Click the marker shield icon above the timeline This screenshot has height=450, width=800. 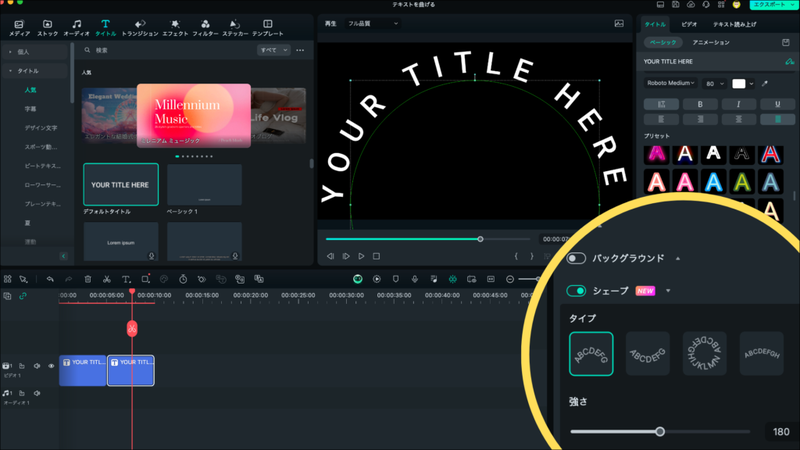click(x=395, y=279)
